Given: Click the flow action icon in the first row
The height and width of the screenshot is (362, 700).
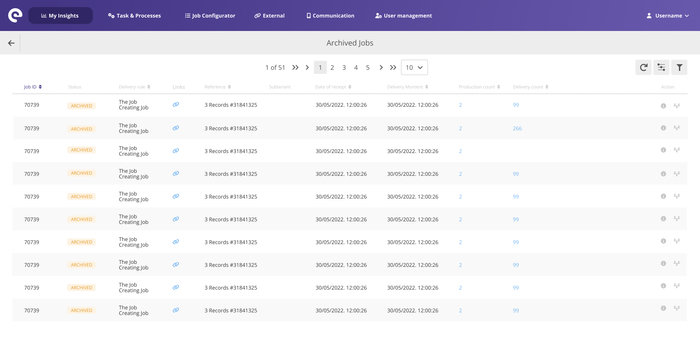Looking at the screenshot, I should coord(677,106).
